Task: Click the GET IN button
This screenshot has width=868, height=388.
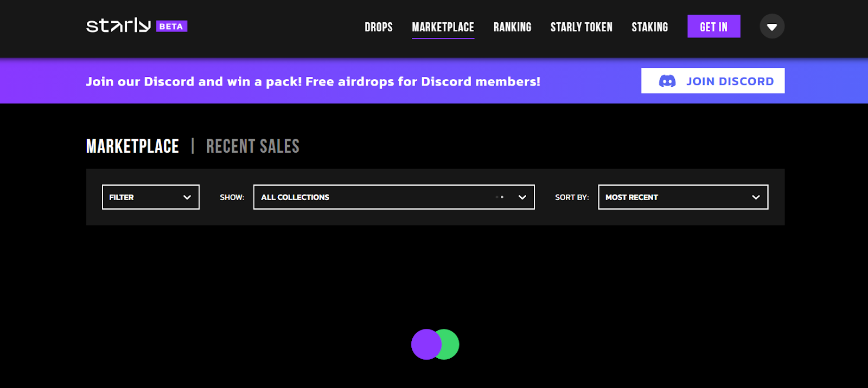Action: point(714,27)
